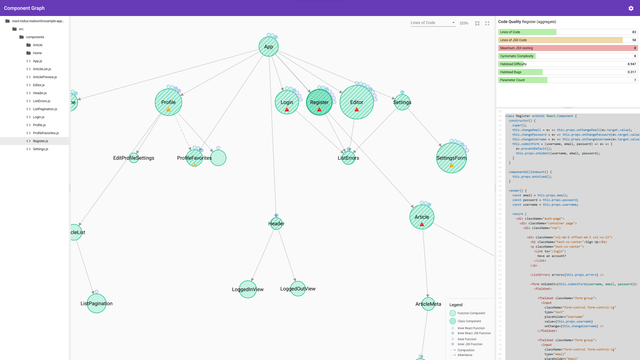Open the Lines of Code metric dropdown
The height and width of the screenshot is (360, 640).
click(433, 23)
